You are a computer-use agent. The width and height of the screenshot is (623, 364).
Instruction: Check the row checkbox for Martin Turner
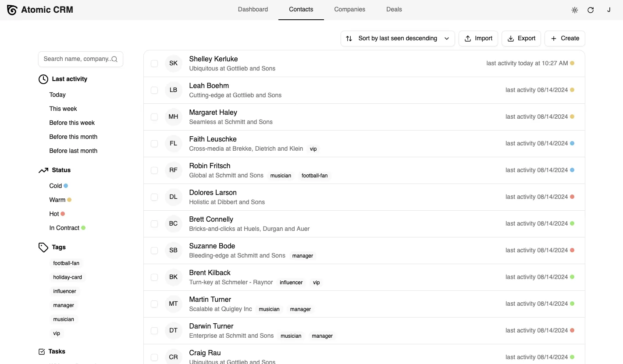[x=154, y=304]
